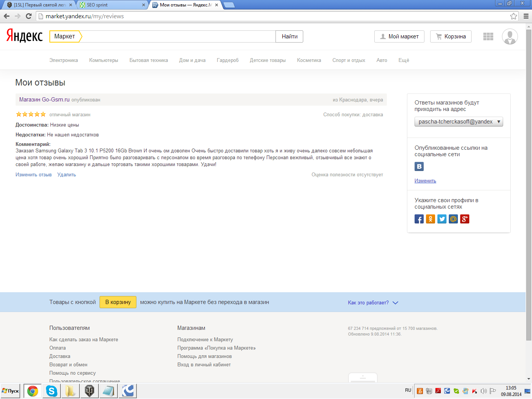Link Odnoklassniki profile icon
532x399 pixels.
pos(431,219)
